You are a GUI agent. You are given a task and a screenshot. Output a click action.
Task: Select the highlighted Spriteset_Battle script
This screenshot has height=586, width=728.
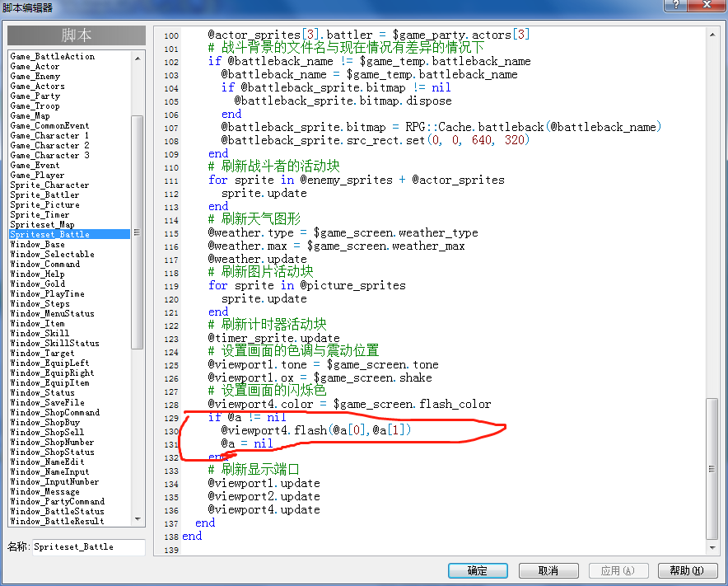pos(70,234)
